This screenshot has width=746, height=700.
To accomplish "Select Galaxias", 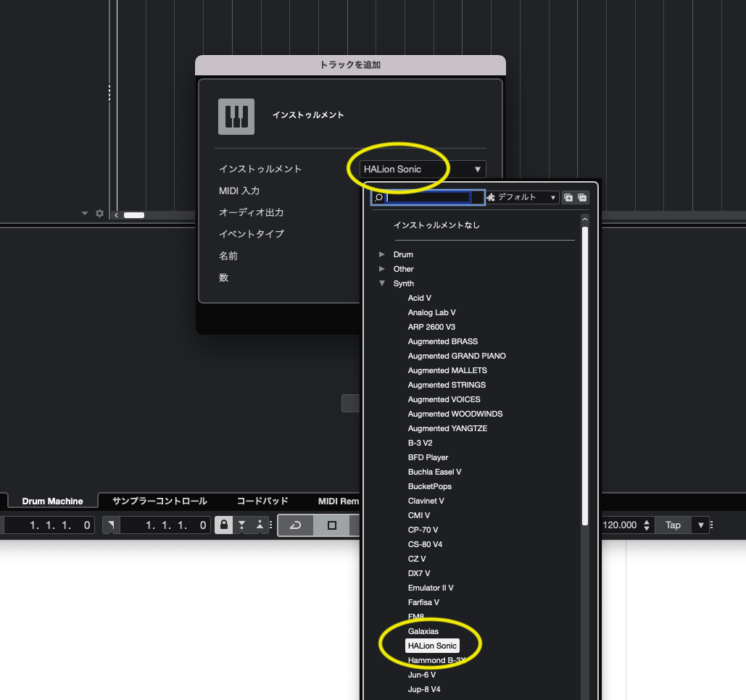I will (x=423, y=632).
